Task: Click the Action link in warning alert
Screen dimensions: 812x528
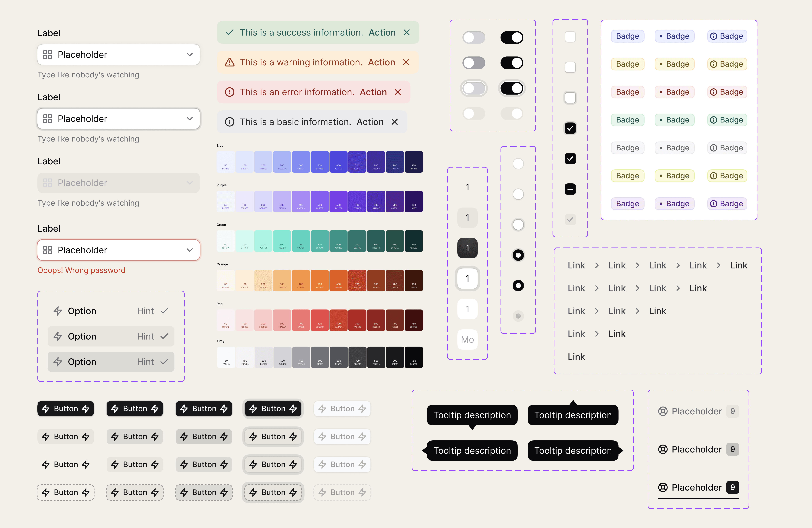Action: click(x=381, y=62)
